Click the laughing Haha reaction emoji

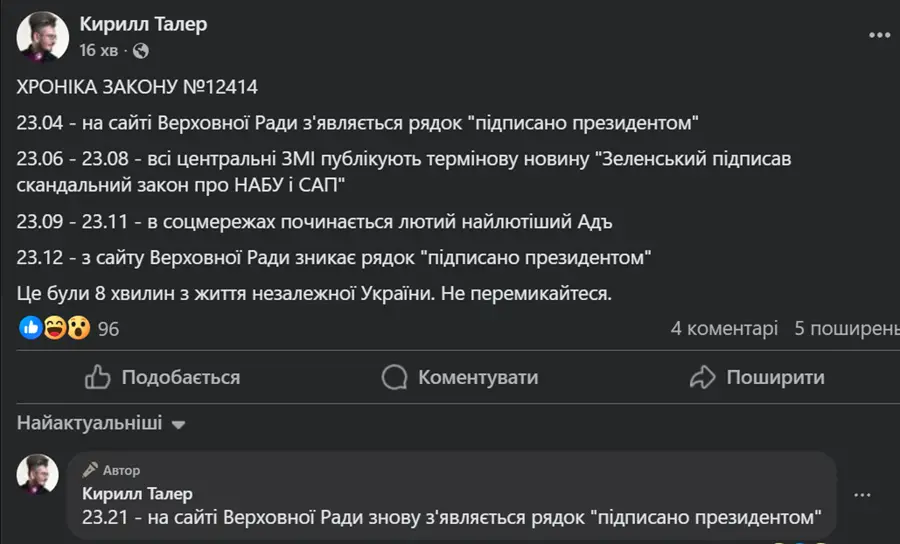[55, 328]
